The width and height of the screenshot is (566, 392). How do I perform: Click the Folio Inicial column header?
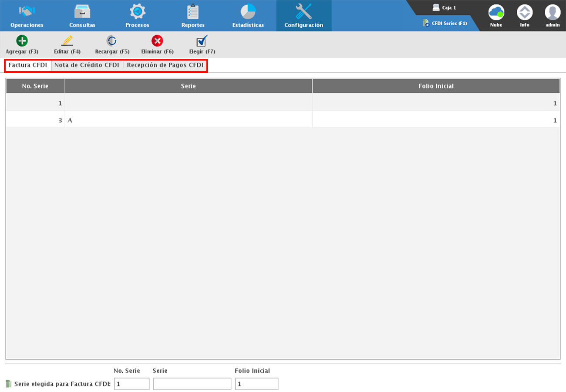coord(436,86)
